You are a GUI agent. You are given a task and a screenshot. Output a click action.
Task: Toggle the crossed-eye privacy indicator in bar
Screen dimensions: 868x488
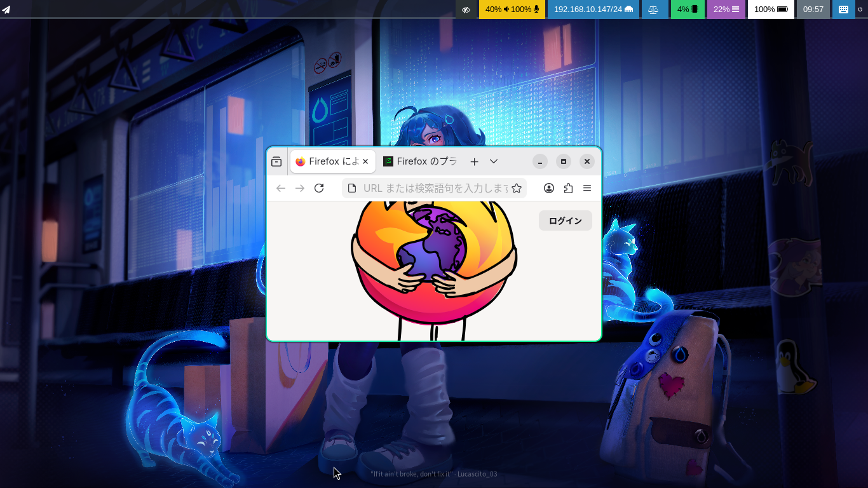(466, 10)
